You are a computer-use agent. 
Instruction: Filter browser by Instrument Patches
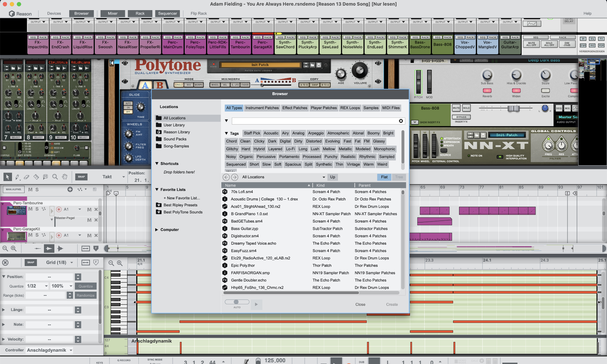coord(262,108)
